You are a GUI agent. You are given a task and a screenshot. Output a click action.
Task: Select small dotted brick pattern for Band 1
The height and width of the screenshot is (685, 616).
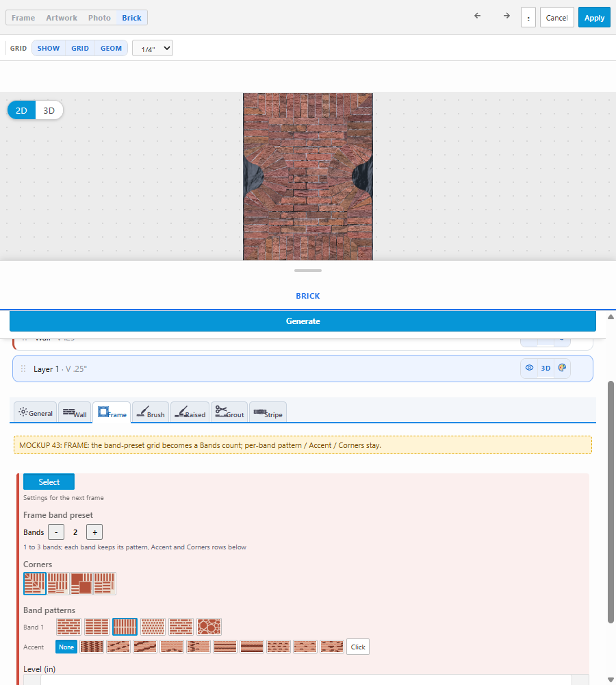point(153,627)
